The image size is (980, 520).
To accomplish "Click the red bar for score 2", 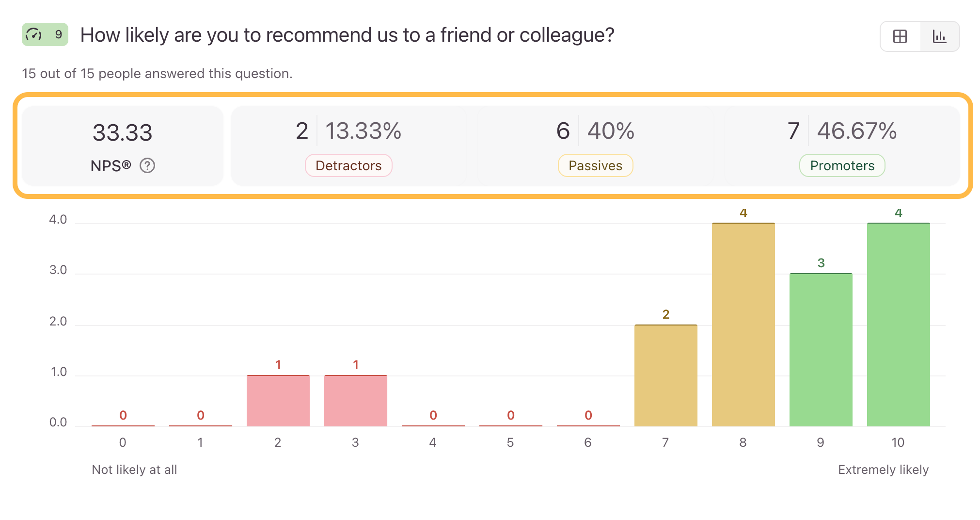I will pyautogui.click(x=278, y=401).
